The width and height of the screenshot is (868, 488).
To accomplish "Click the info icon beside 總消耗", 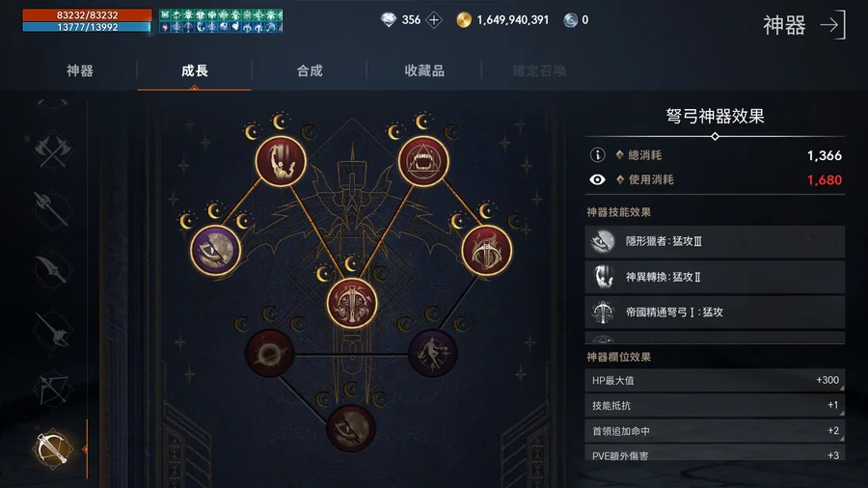I will click(x=597, y=155).
